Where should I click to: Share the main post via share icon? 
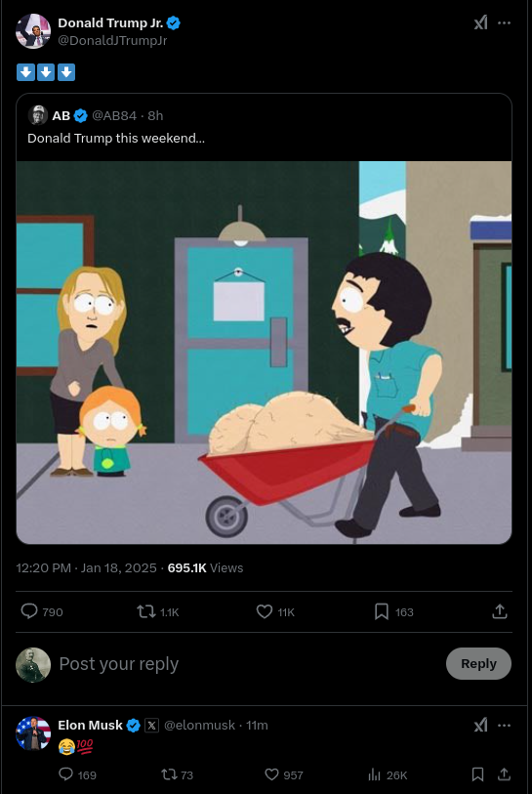[500, 611]
